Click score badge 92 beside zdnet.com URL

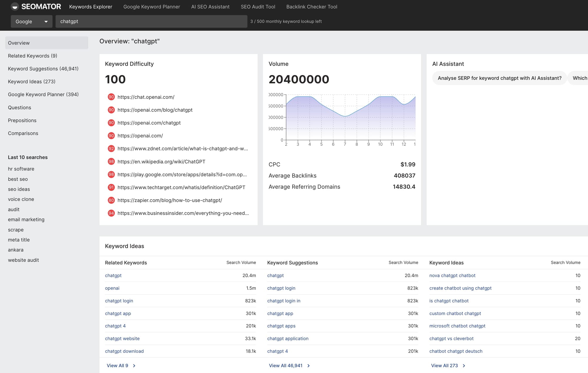point(111,149)
